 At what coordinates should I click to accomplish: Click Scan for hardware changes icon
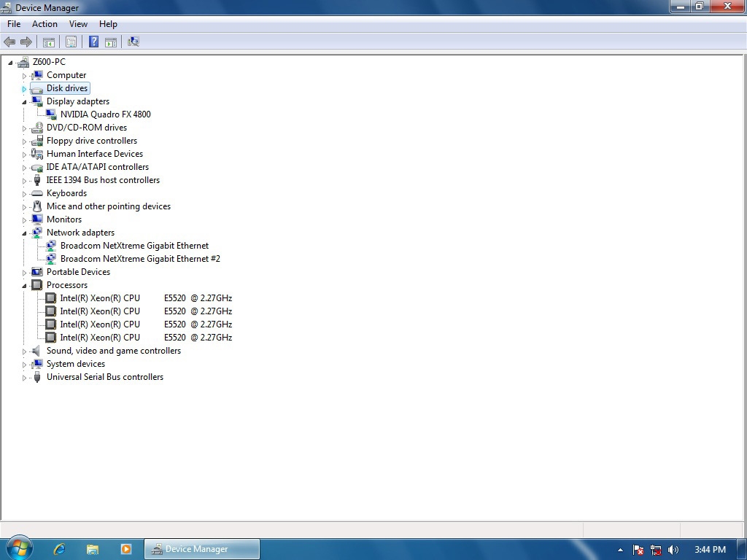coord(133,42)
